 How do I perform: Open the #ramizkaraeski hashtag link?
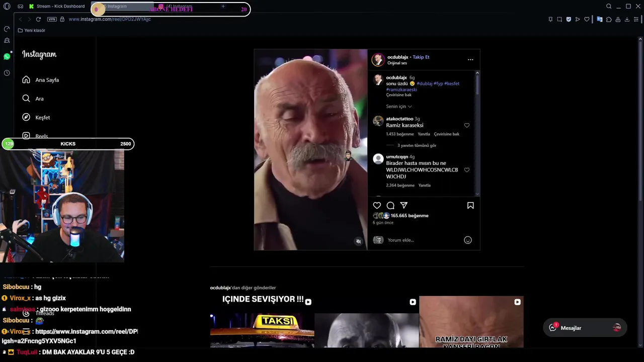401,89
